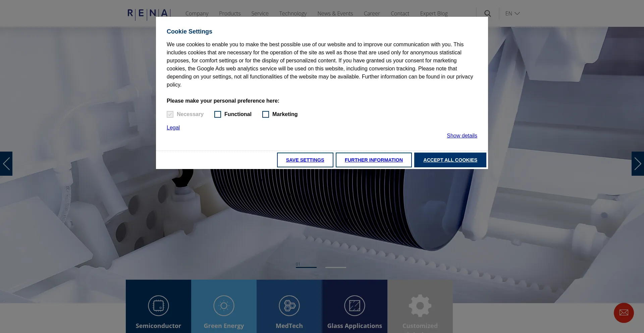This screenshot has height=333, width=644.
Task: Open the red mail contact icon
Action: coord(624,313)
